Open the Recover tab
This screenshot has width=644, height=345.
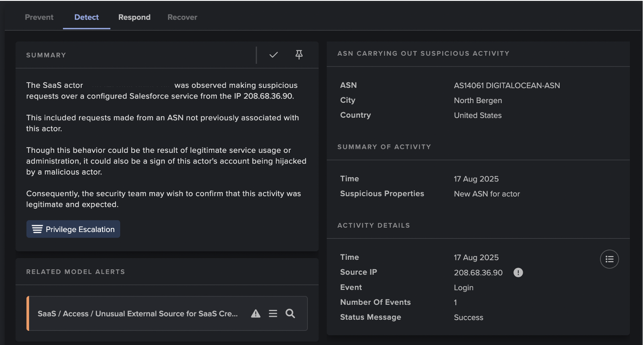182,17
